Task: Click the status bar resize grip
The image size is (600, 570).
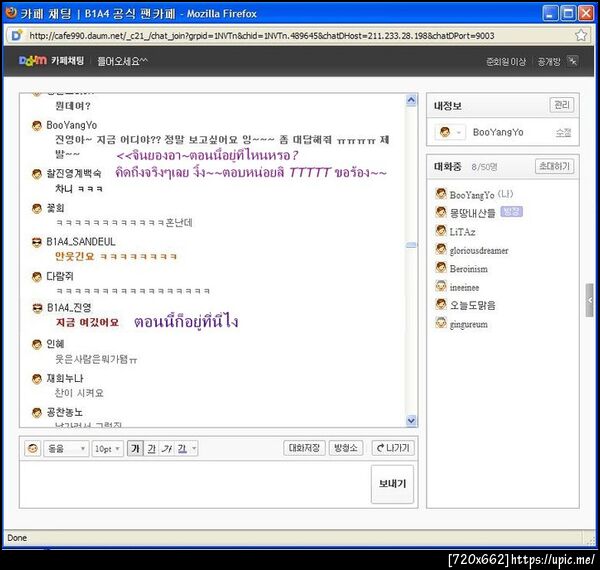Action: pyautogui.click(x=590, y=540)
